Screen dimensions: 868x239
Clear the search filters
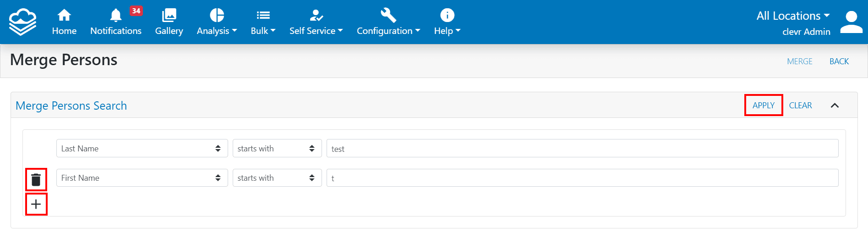point(800,106)
